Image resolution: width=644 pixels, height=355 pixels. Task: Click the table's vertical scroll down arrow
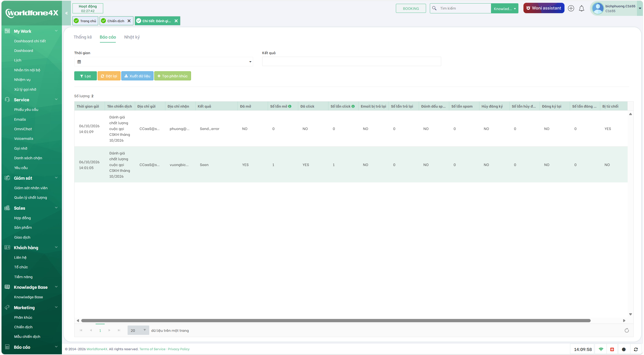630,314
